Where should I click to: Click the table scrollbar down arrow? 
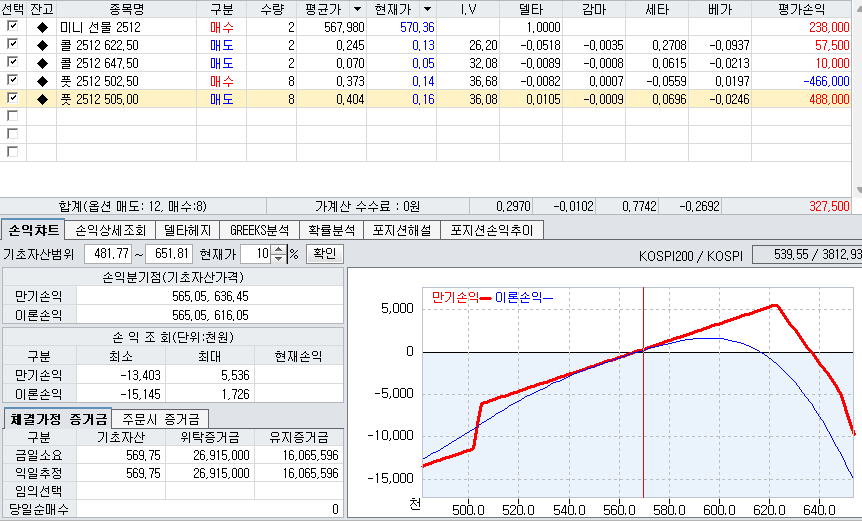tap(858, 191)
